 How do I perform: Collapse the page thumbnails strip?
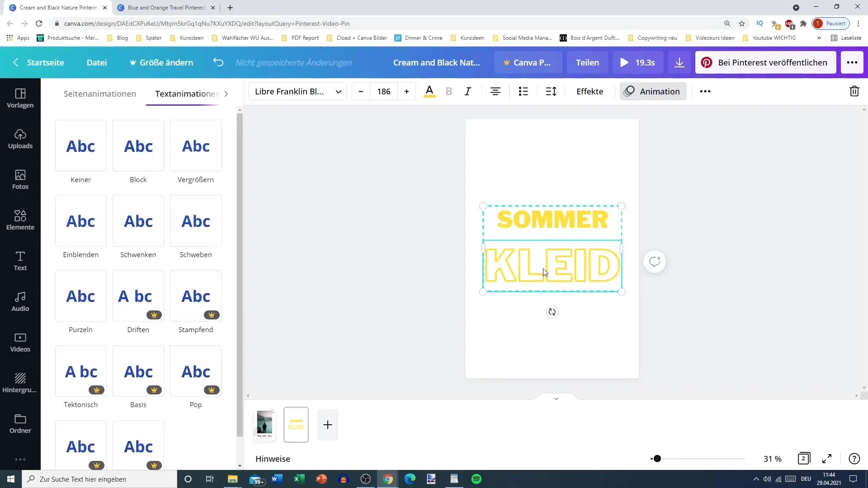(556, 399)
